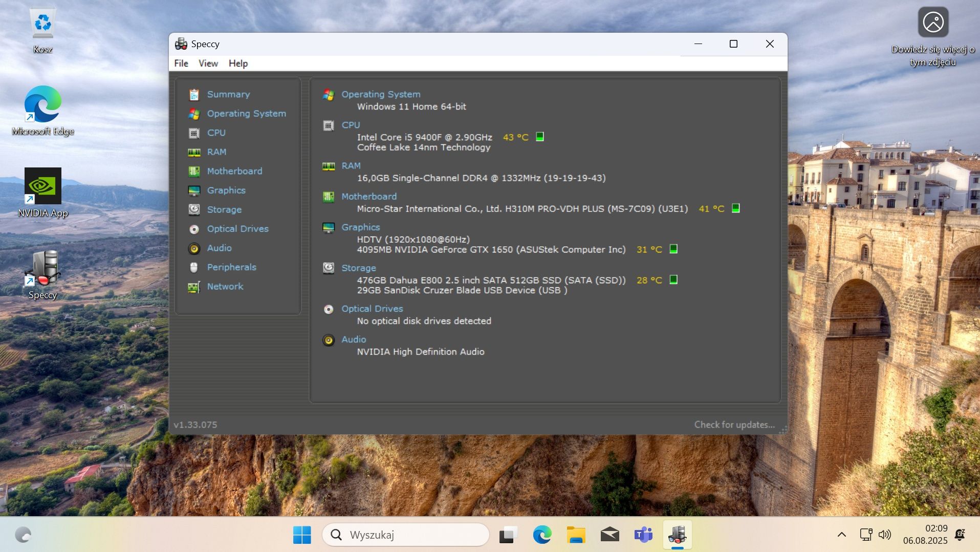
Task: Click the Audio heading link in summary
Action: point(354,339)
